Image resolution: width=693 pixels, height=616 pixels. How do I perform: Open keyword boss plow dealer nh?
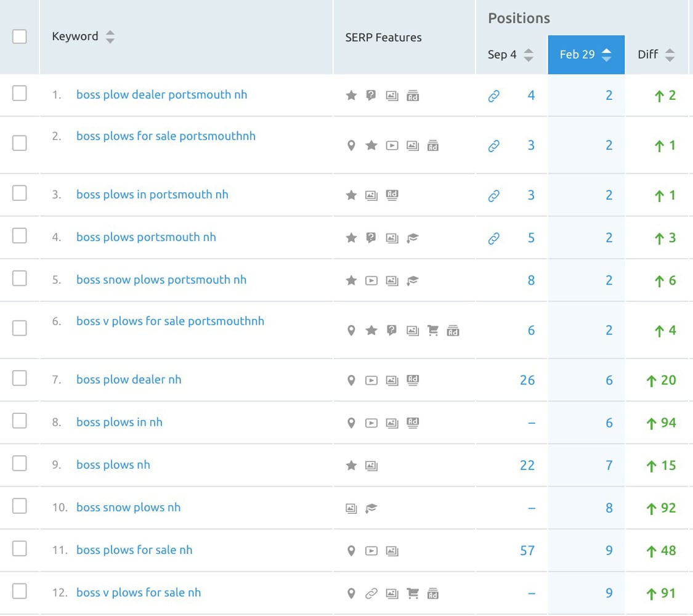(x=129, y=379)
